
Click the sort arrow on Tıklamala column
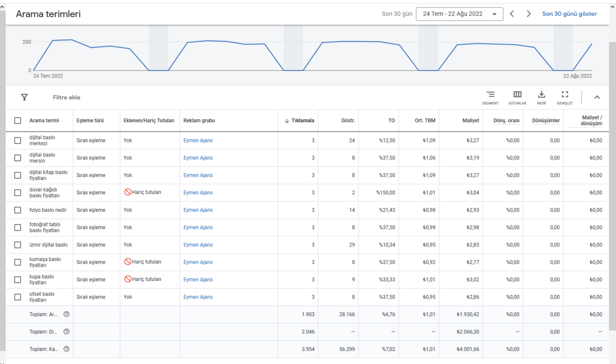pyautogui.click(x=287, y=121)
